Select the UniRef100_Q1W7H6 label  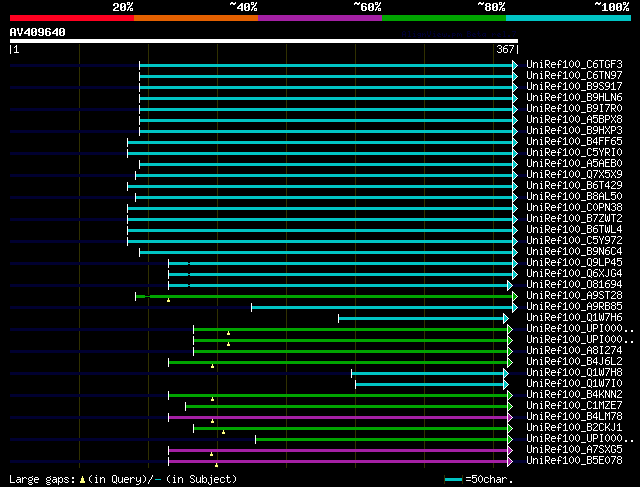tap(574, 318)
